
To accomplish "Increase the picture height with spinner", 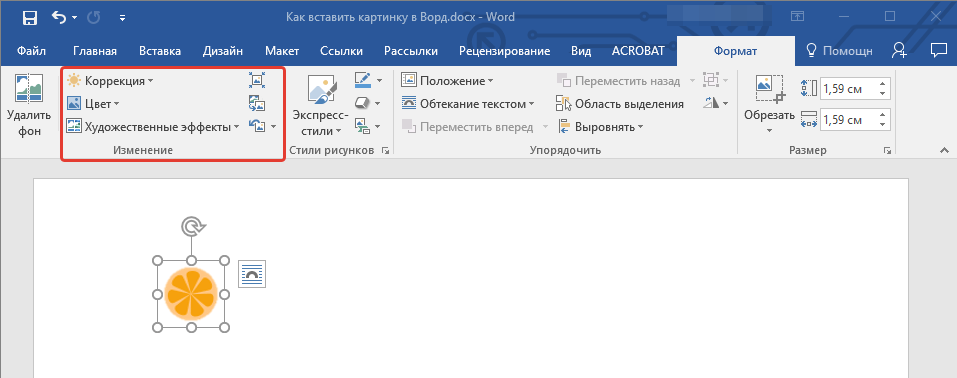I will pos(883,84).
